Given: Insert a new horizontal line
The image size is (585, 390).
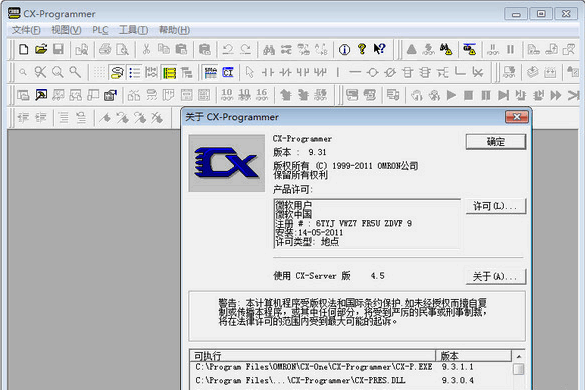Looking at the screenshot, I should (355, 72).
